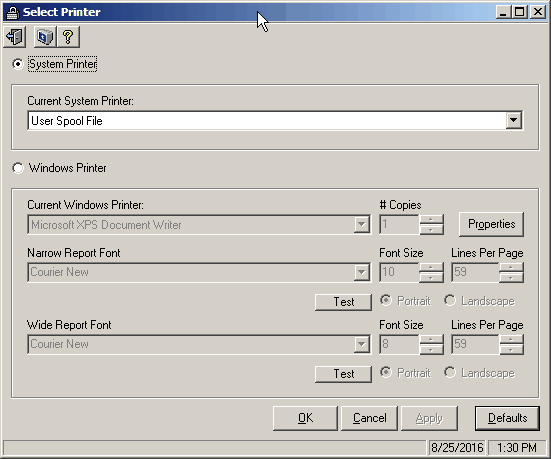Click the exit door toolbar icon
Image resolution: width=551 pixels, height=459 pixels.
pyautogui.click(x=15, y=37)
